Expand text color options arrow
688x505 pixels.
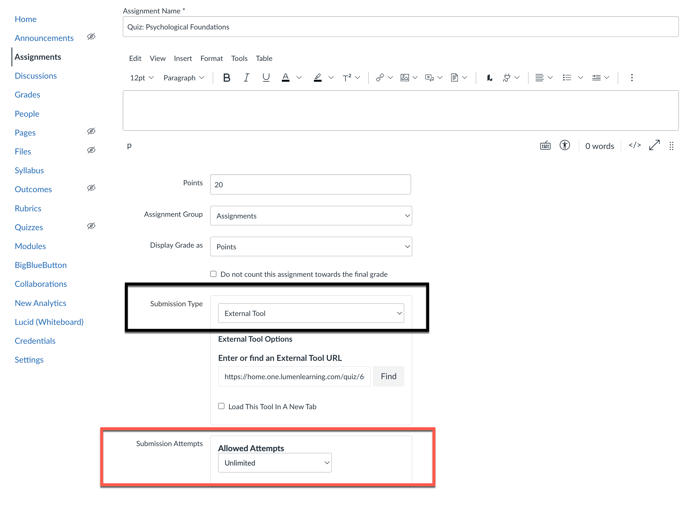[299, 78]
